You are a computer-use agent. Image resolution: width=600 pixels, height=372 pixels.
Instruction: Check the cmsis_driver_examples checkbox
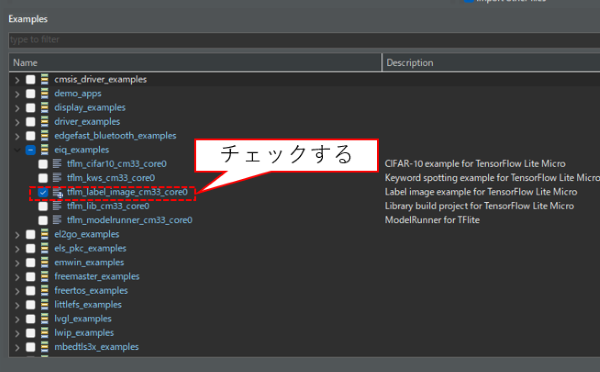(x=31, y=80)
